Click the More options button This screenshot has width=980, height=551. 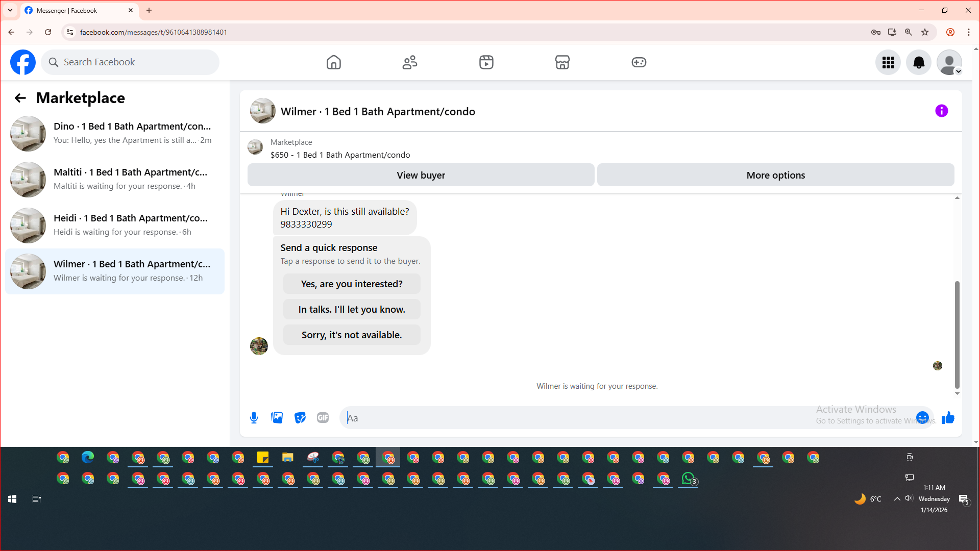[x=775, y=175]
